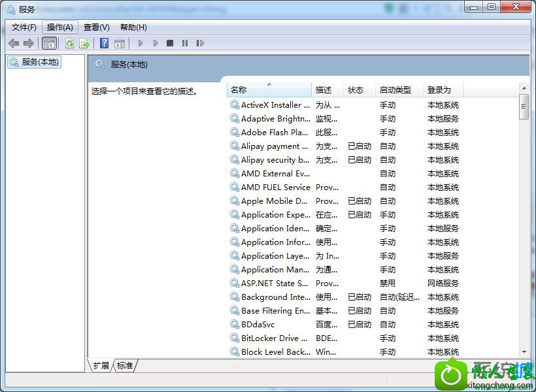Click the gear icon of Alipay payment
This screenshot has height=392, width=536.
pyautogui.click(x=235, y=146)
